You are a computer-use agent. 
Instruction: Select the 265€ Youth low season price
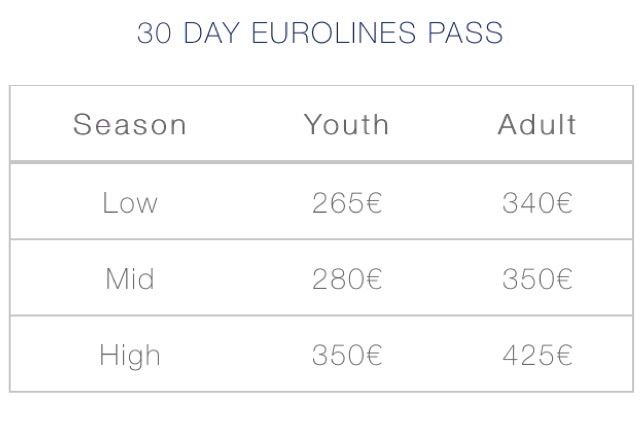click(x=347, y=203)
